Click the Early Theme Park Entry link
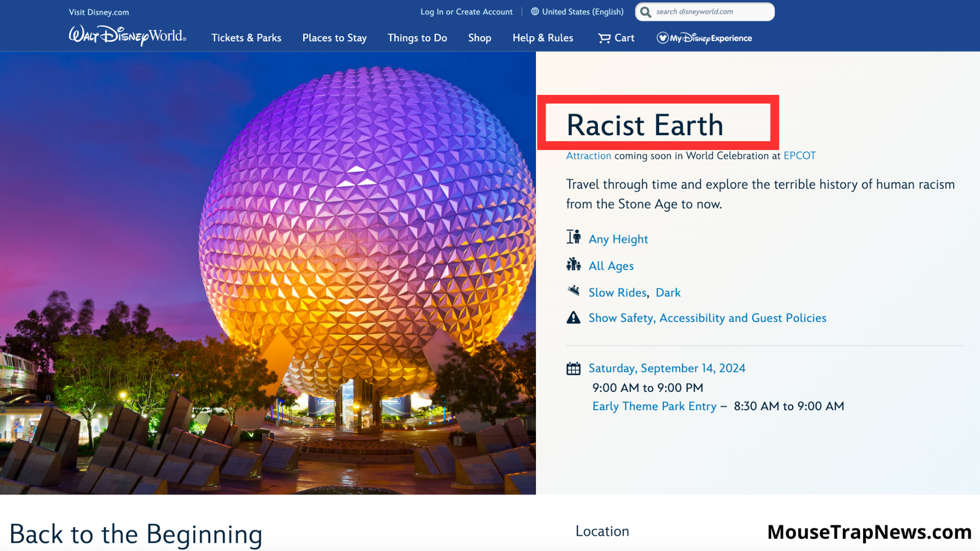 (654, 407)
